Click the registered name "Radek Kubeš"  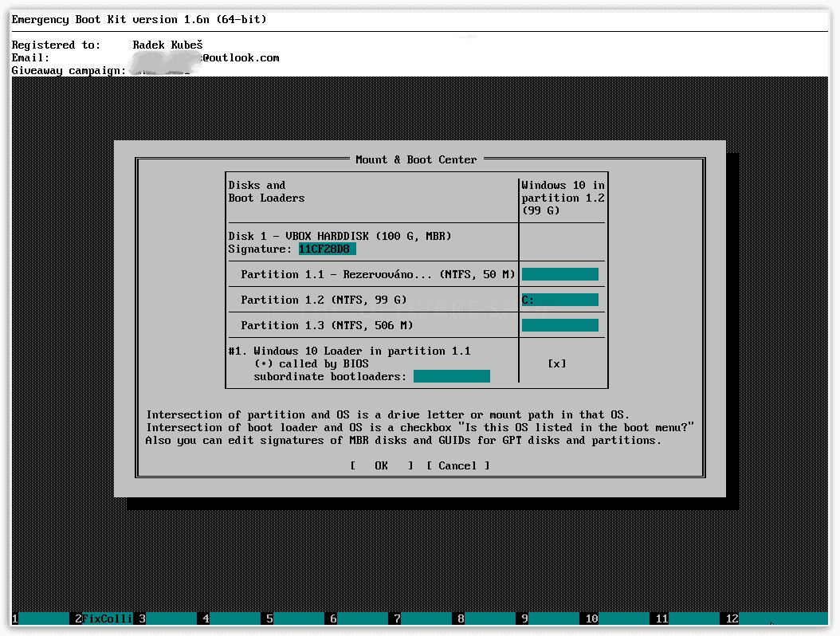[x=167, y=45]
